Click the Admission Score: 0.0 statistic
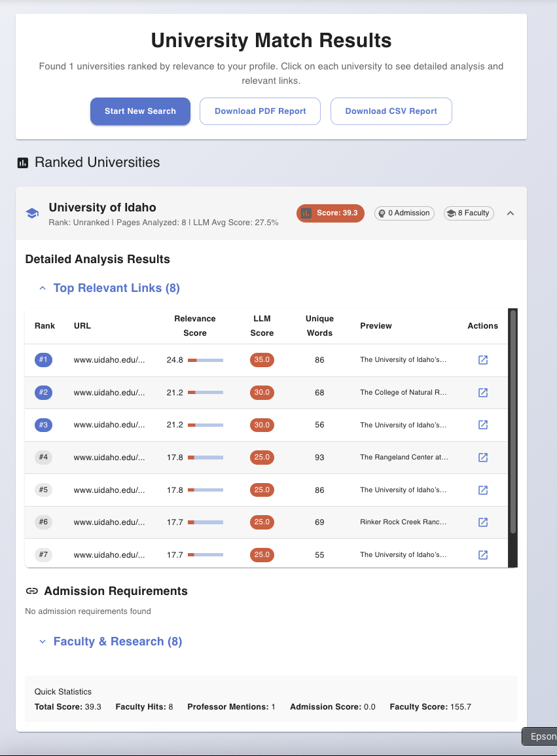 pos(332,707)
